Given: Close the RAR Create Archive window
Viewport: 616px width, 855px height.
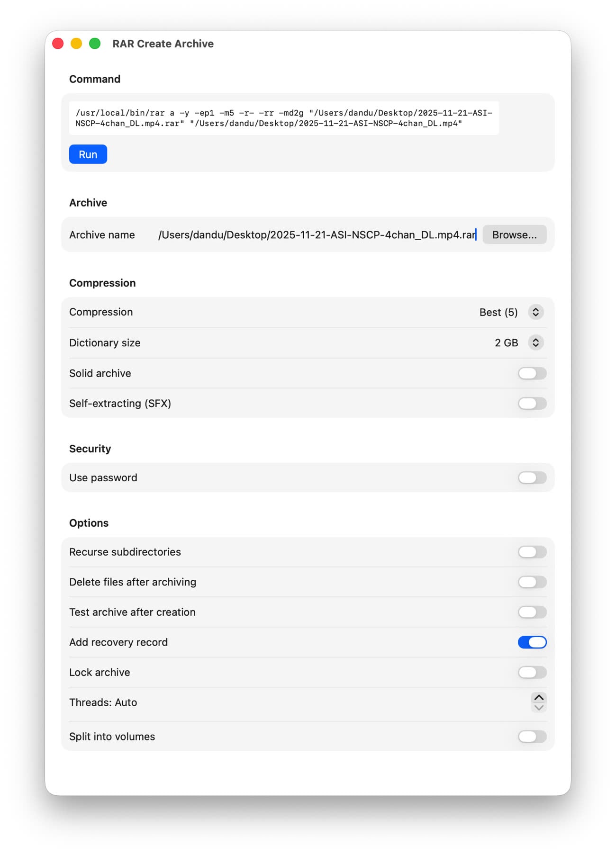Looking at the screenshot, I should [58, 44].
